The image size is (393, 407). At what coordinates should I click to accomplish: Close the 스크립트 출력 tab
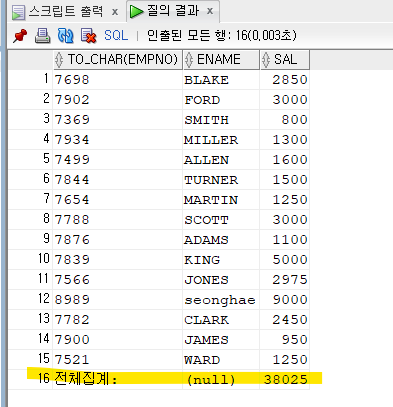(115, 12)
